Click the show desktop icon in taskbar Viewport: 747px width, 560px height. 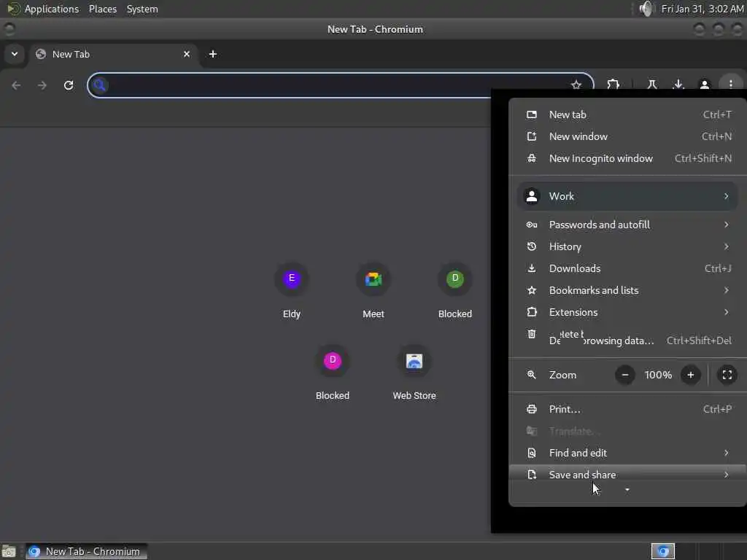[x=9, y=551]
